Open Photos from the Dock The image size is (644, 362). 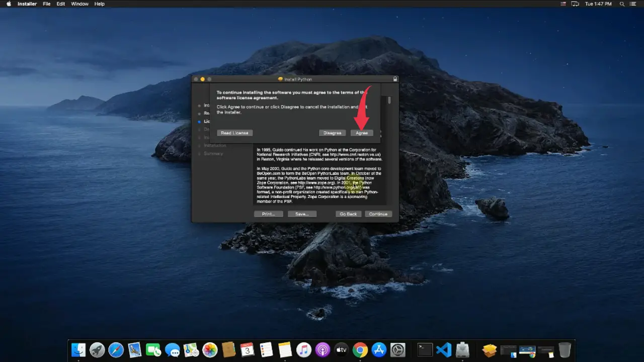click(210, 349)
